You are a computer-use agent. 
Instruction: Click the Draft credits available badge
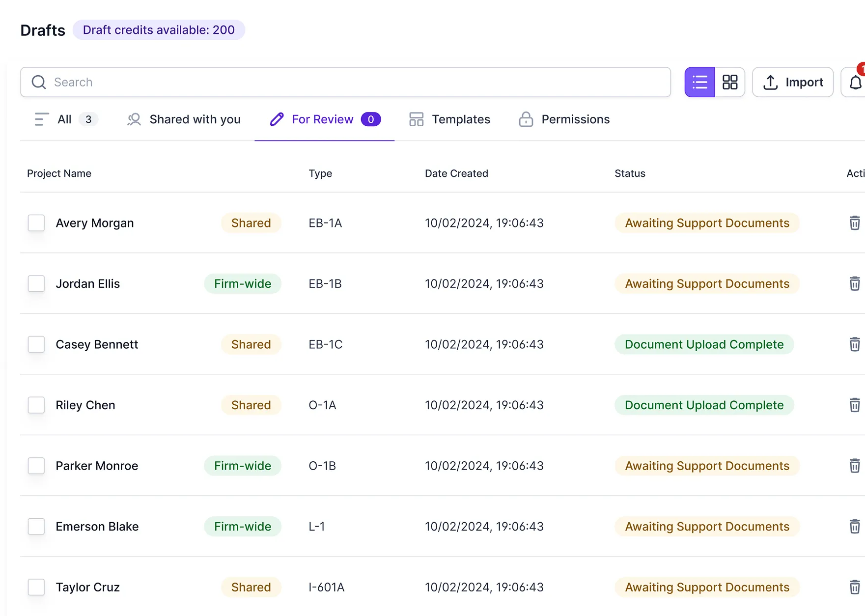[x=159, y=30]
